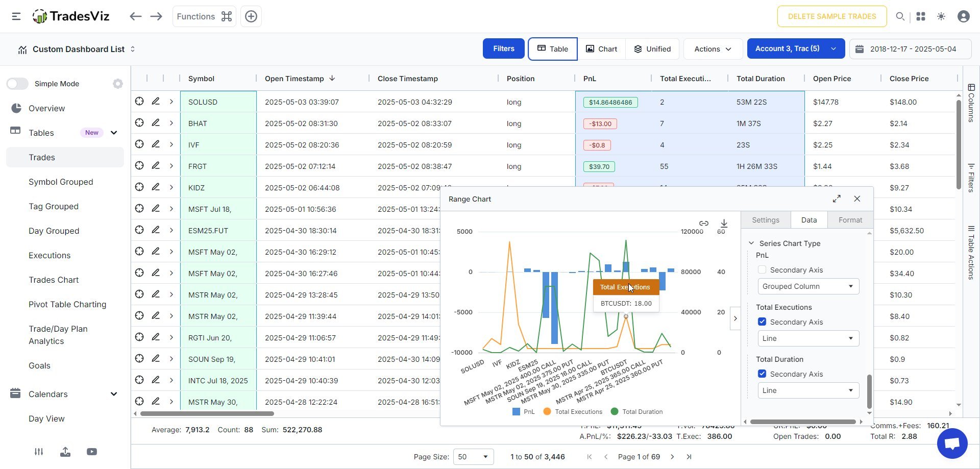Open Simple Mode settings gear
980x469 pixels.
pyautogui.click(x=118, y=84)
